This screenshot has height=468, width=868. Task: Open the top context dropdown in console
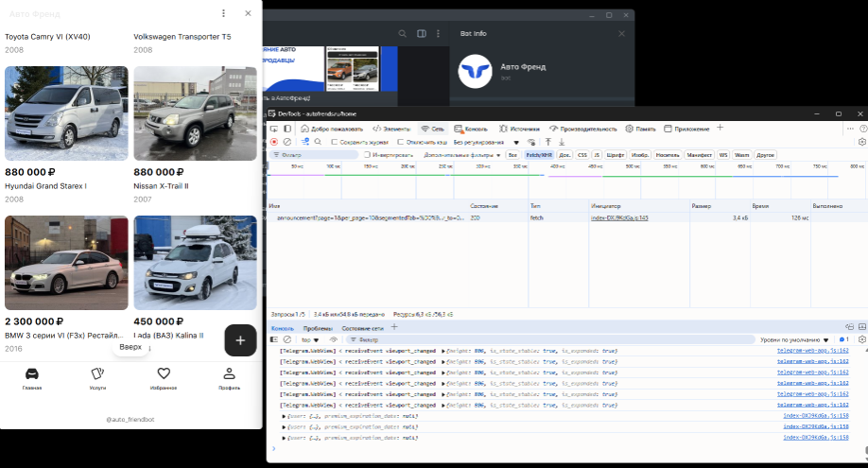(x=310, y=339)
